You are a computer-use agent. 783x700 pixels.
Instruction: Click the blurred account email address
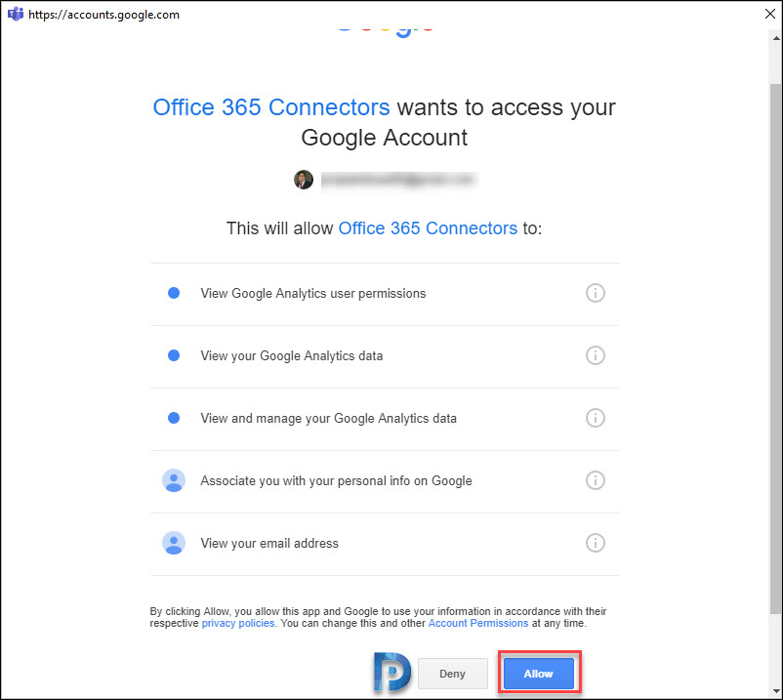(399, 180)
